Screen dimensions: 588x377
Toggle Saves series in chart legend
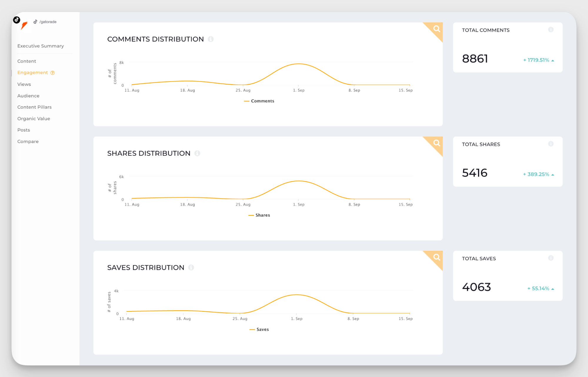(259, 329)
